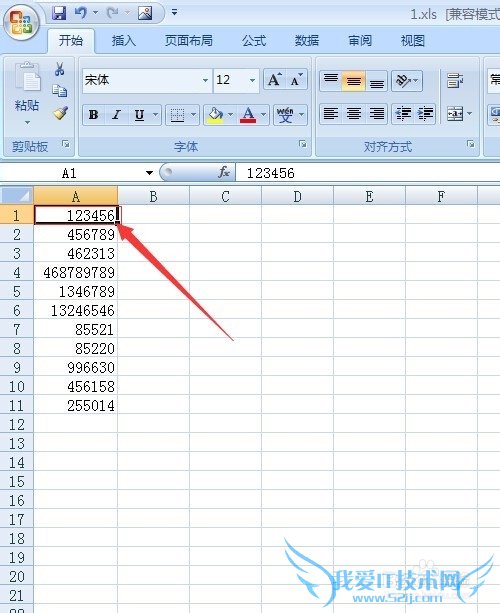Open the undo history dropdown arrow
Screen dimensions: 500x613
click(x=95, y=13)
